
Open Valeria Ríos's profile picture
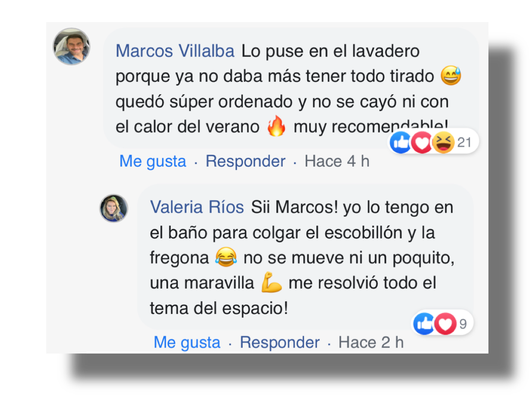pos(114,208)
